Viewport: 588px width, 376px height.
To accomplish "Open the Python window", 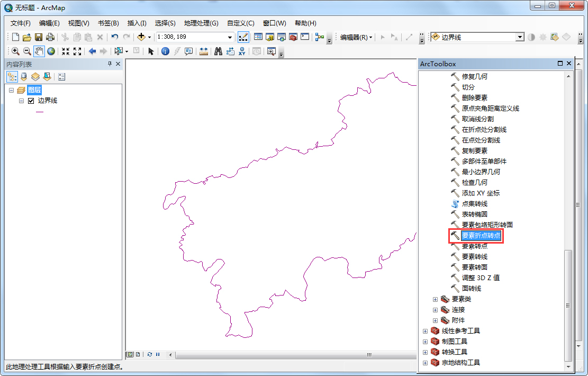I will (304, 37).
